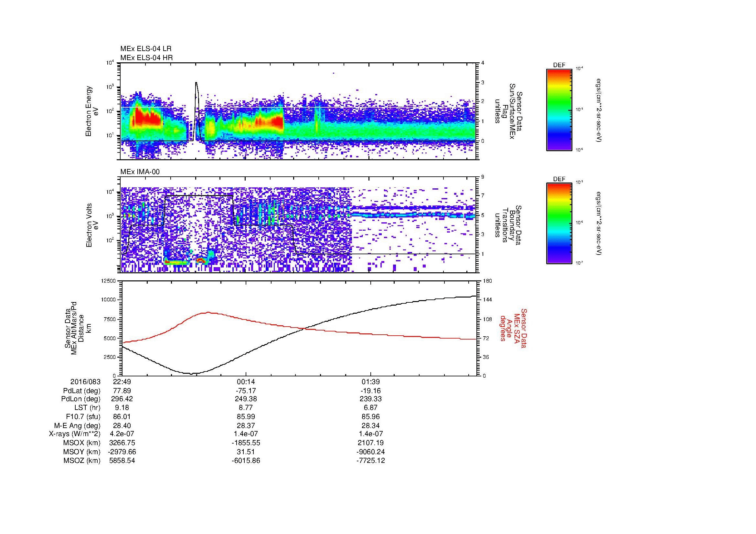Click the 'MSOX (km)' row label
The image size is (756, 534).
tap(82, 443)
